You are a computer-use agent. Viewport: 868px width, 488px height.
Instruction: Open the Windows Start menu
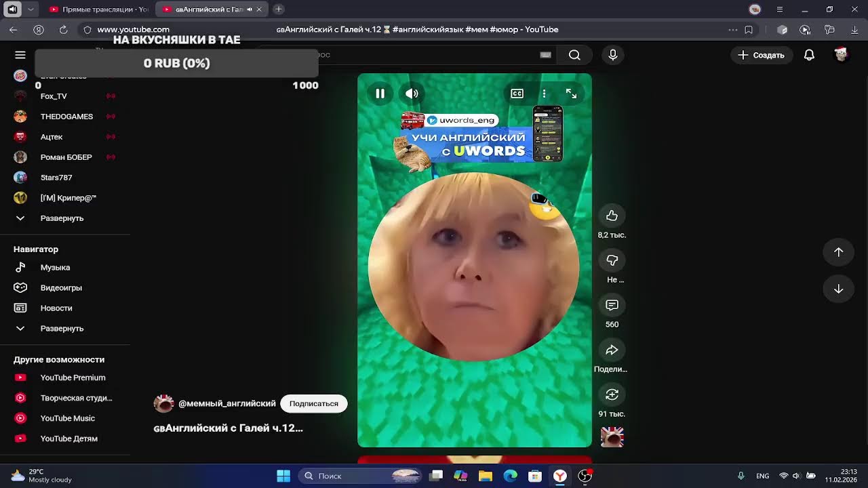[283, 476]
